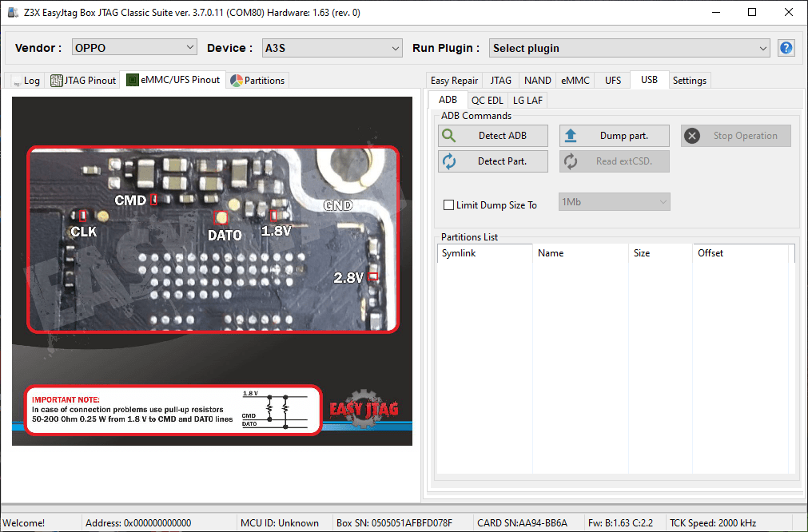The width and height of the screenshot is (808, 532).
Task: Click the JTAG Pinout chip icon
Action: [x=56, y=81]
